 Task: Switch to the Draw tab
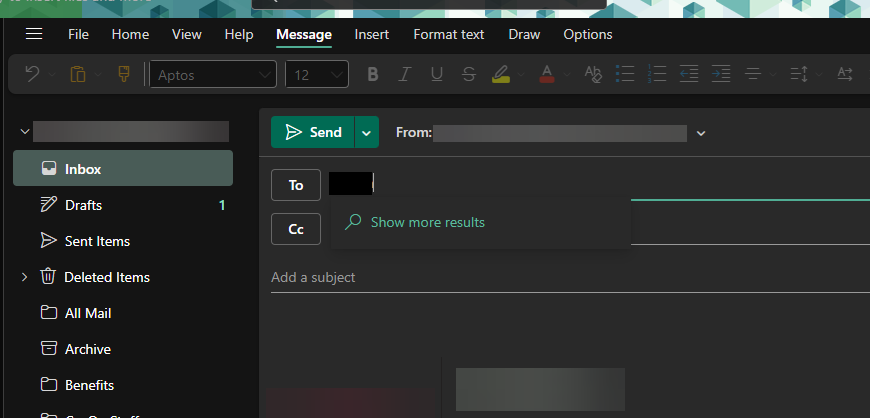(x=524, y=34)
